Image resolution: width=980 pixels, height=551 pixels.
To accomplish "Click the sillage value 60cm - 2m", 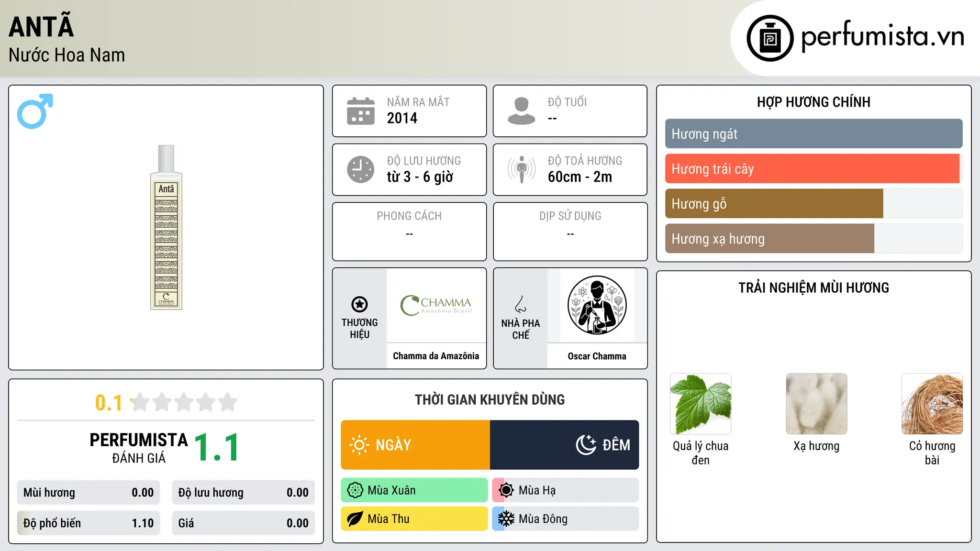I will click(580, 177).
